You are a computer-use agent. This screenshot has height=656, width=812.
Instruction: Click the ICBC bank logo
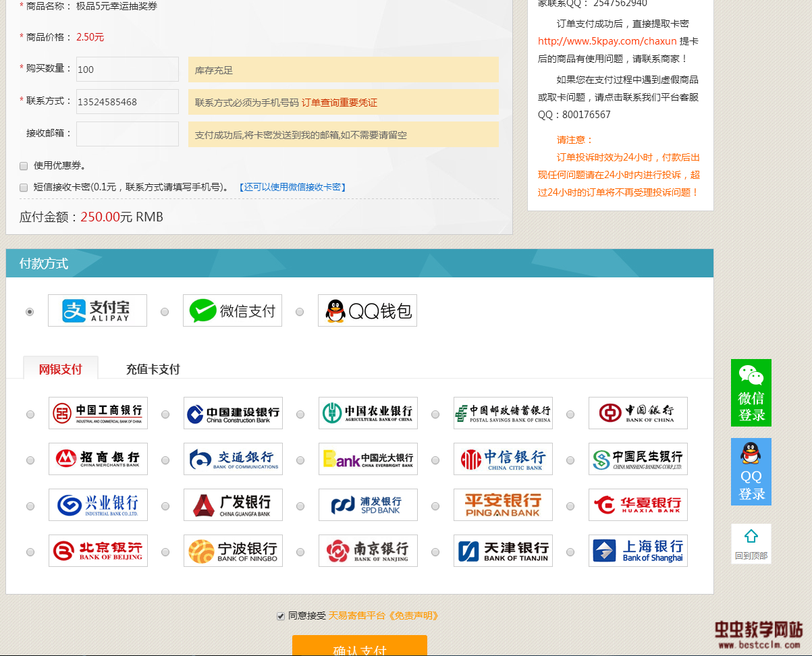coord(98,413)
